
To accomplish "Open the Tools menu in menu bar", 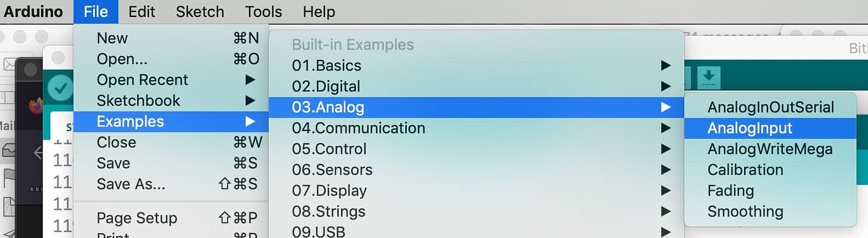I will click(264, 11).
